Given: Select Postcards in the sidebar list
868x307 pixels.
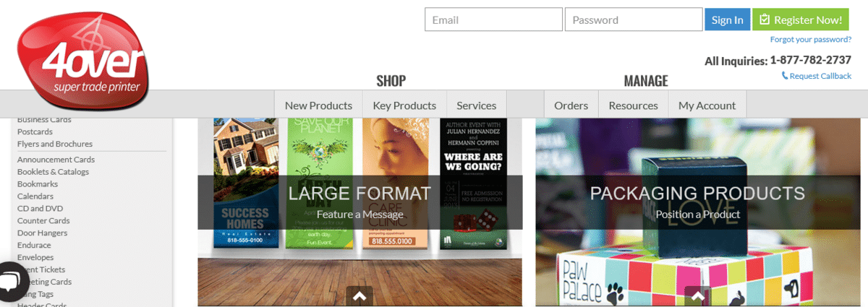Looking at the screenshot, I should 35,131.
